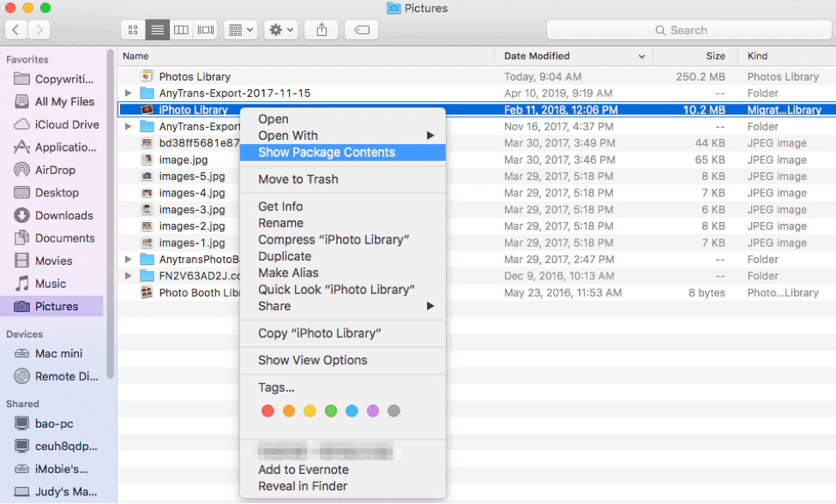This screenshot has height=504, width=836.
Task: Click the Edit Tags toolbar button
Action: click(362, 30)
